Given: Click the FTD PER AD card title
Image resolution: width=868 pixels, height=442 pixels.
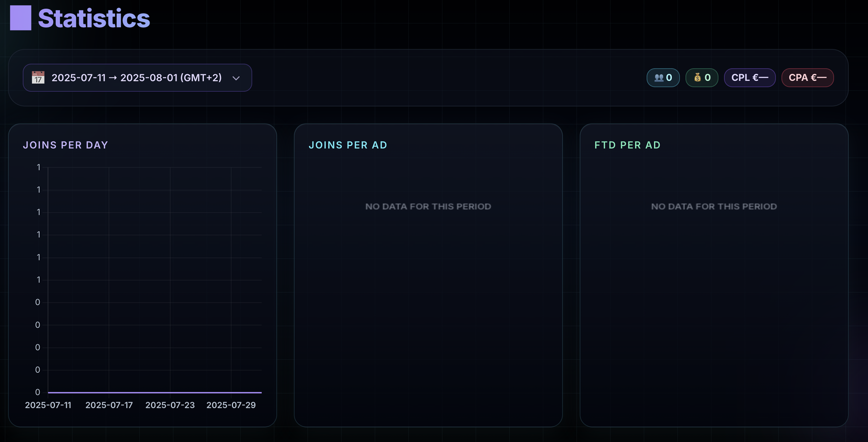Looking at the screenshot, I should click(627, 145).
